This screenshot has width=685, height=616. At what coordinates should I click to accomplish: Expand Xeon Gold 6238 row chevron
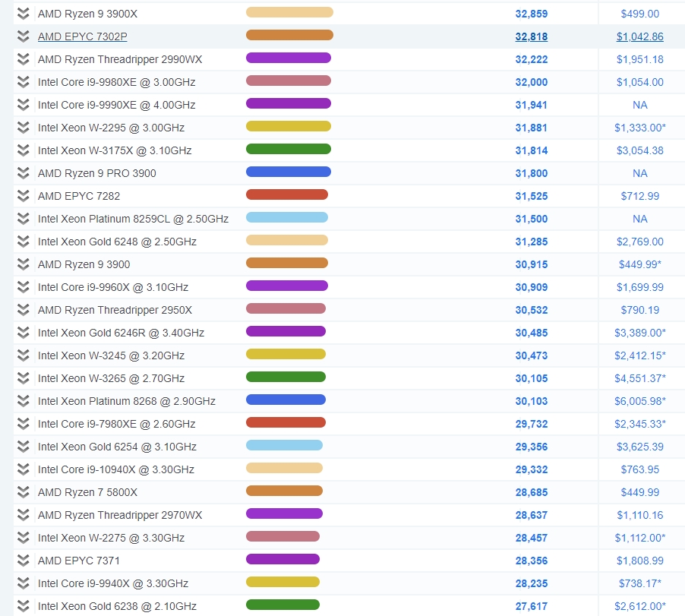(x=23, y=606)
